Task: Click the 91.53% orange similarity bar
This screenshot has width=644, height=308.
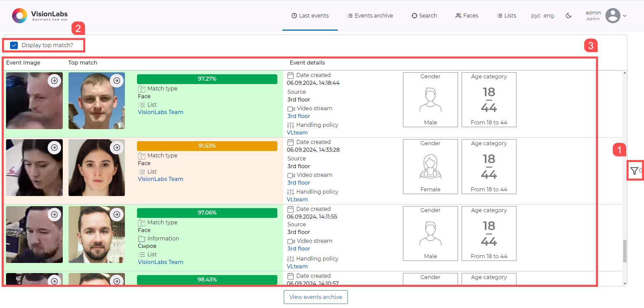Action: pos(207,146)
